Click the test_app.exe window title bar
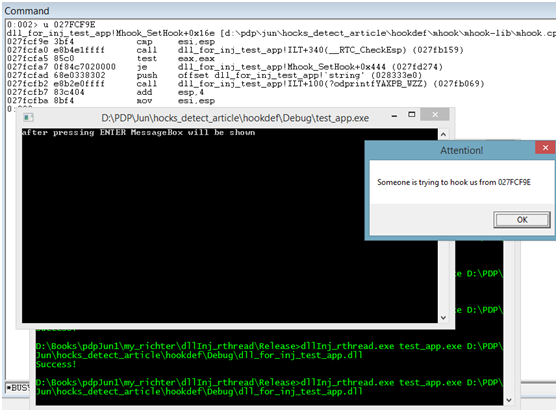The image size is (558, 412). point(235,118)
